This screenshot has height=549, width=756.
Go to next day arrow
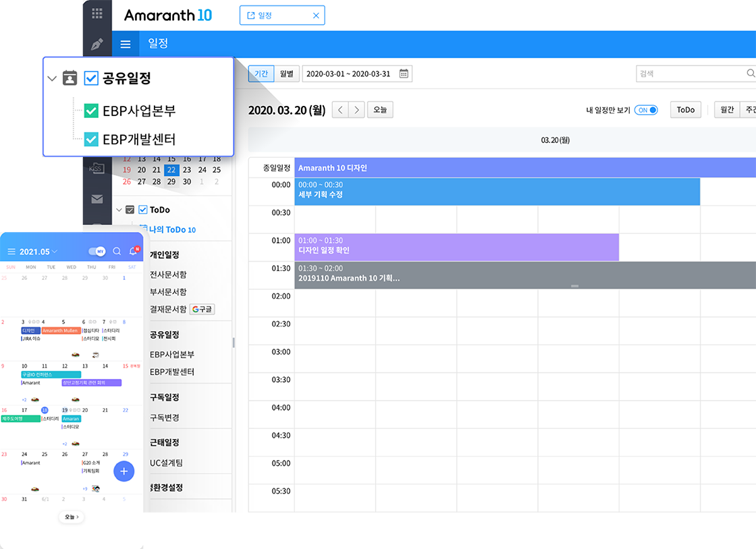pyautogui.click(x=357, y=110)
